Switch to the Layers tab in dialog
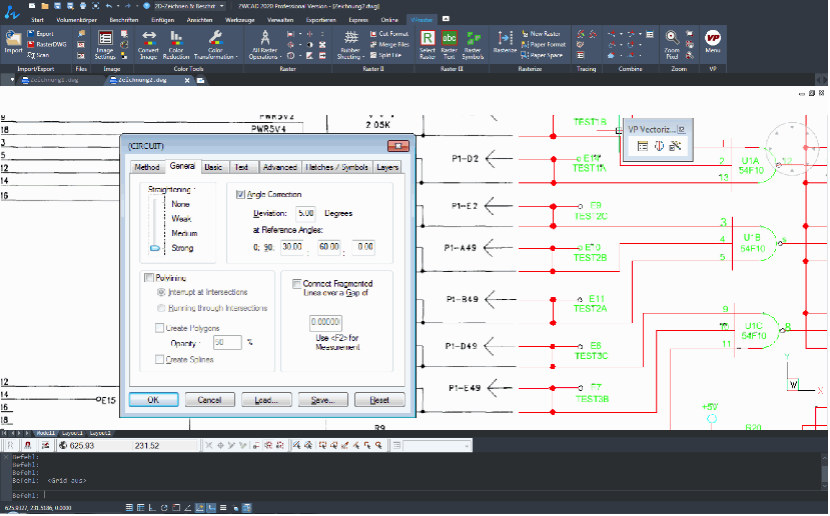830x516 pixels. (387, 167)
